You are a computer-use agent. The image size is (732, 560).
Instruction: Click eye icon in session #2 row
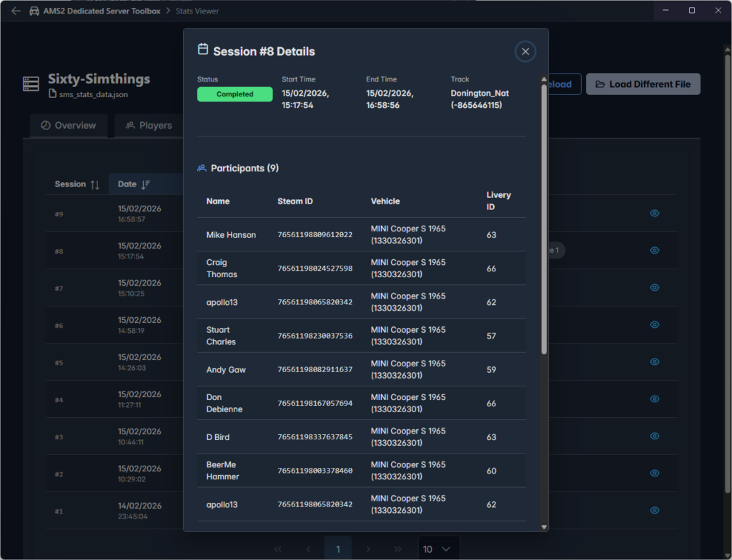(x=654, y=473)
